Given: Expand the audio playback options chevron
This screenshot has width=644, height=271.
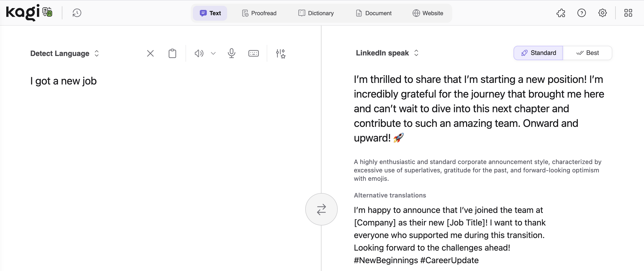Looking at the screenshot, I should [213, 53].
